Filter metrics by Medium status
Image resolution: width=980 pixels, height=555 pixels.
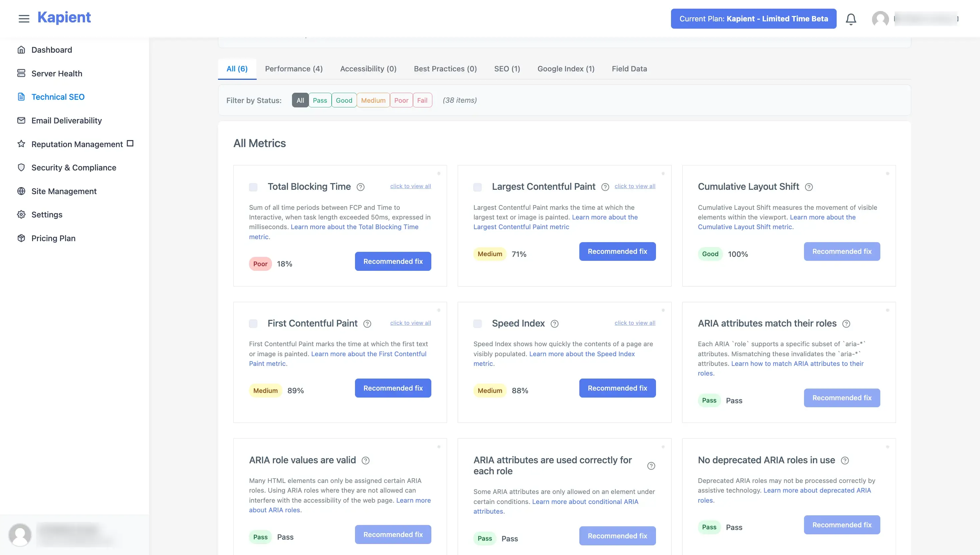tap(373, 100)
